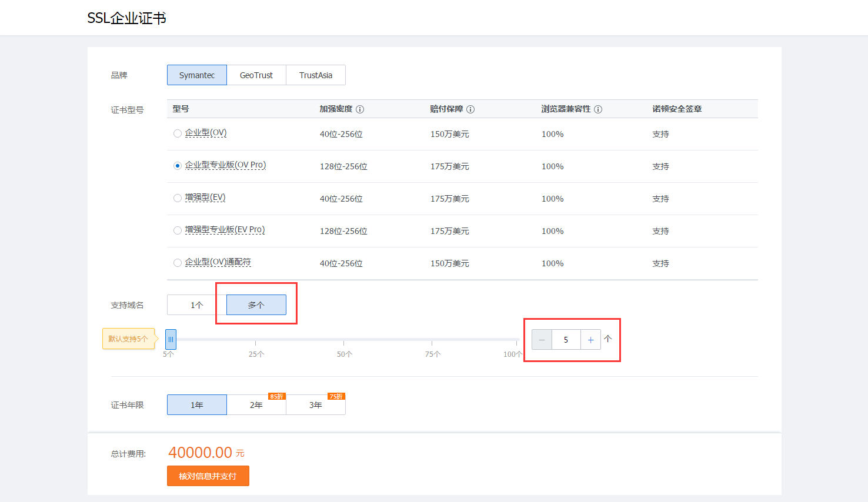Pick the 企业型专业版(OV Pro) radio button

point(177,166)
